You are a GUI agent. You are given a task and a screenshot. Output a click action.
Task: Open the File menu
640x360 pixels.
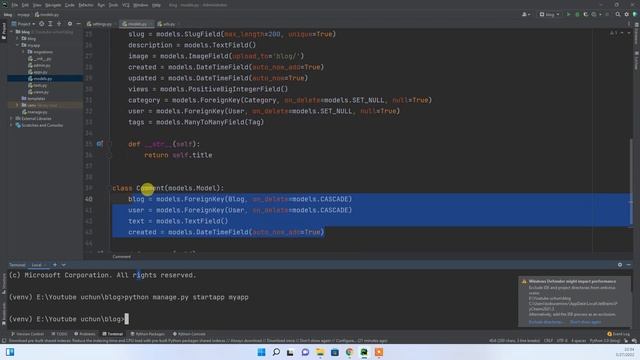coord(15,5)
